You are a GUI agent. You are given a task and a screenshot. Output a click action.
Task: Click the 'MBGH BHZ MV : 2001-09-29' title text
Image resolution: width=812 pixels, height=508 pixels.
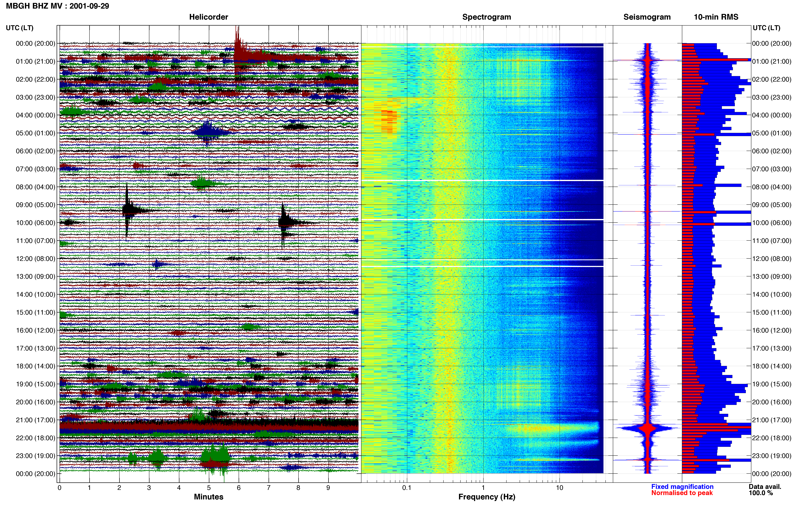coord(57,6)
